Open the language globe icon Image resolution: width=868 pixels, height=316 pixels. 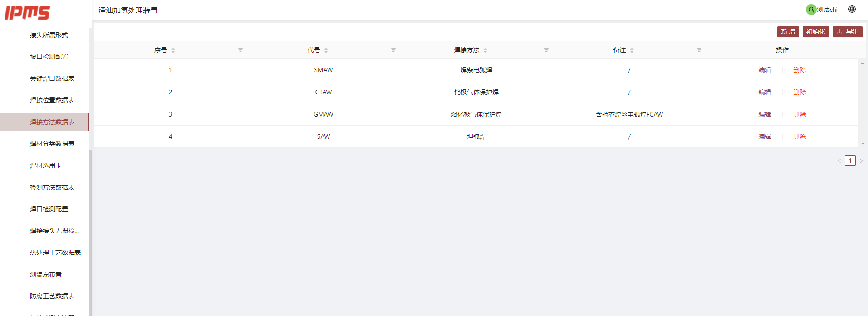[852, 9]
